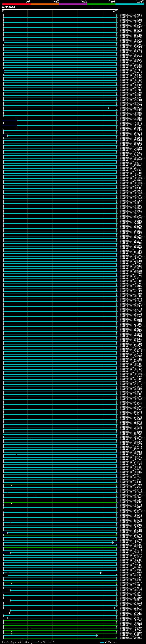The height and width of the screenshot is (644, 146).
Task: Select the UniRef100_A8I982 label
Action: point(131,115)
